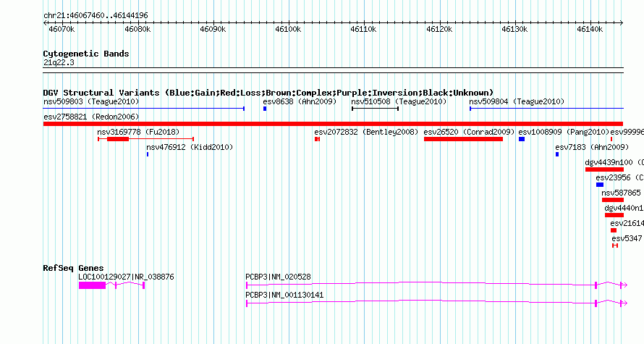Click the nsv3169778 (Fu2018) label

tap(138, 132)
